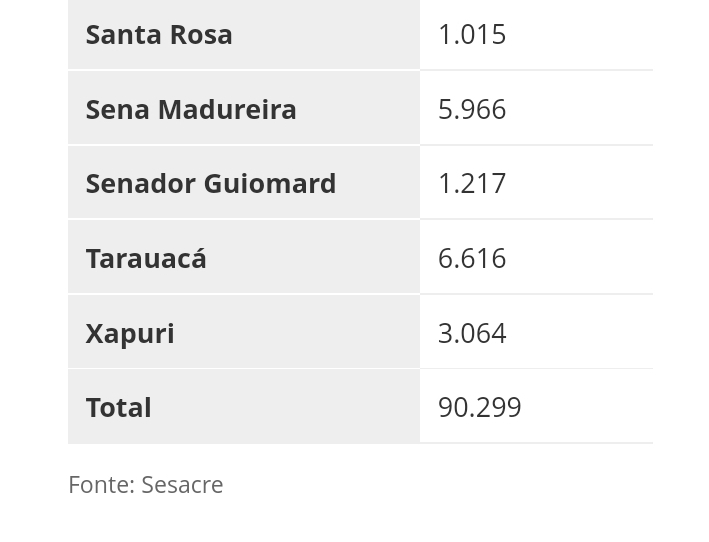The width and height of the screenshot is (709, 542).
Task: Click the word "Fonte" below the table
Action: 100,484
